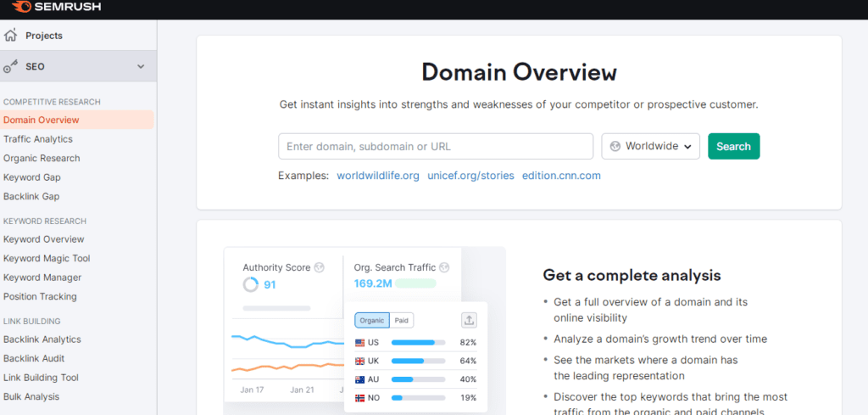
Task: Click the export upload icon in preview
Action: pos(469,320)
